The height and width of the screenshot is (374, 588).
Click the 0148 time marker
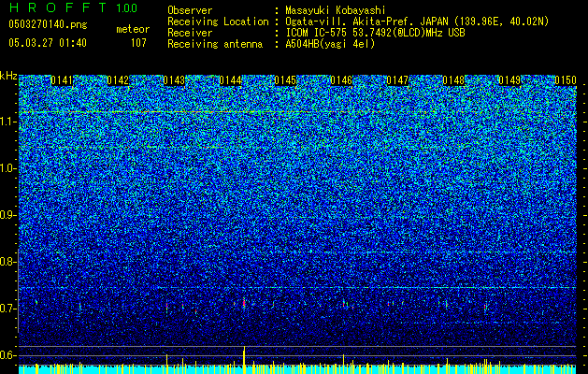tap(453, 80)
